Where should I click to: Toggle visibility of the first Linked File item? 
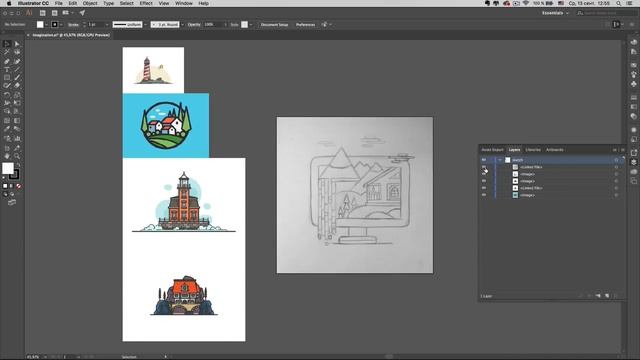[x=484, y=167]
